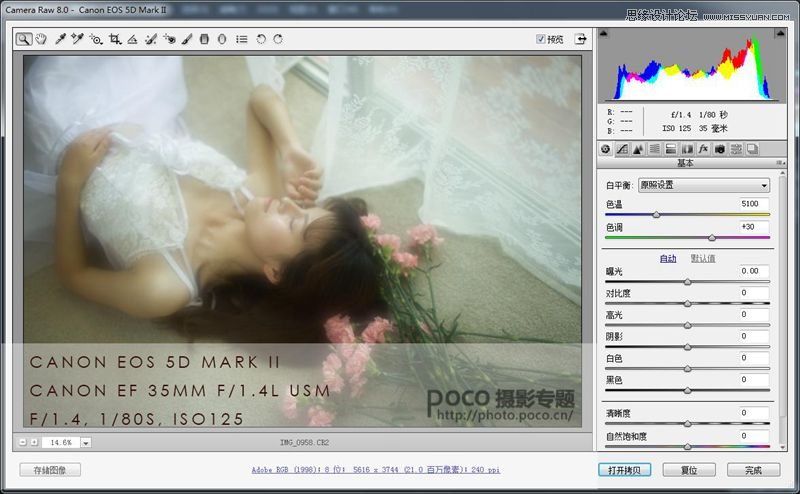
Task: Click the 高光 highlights slider handle
Action: (x=687, y=325)
